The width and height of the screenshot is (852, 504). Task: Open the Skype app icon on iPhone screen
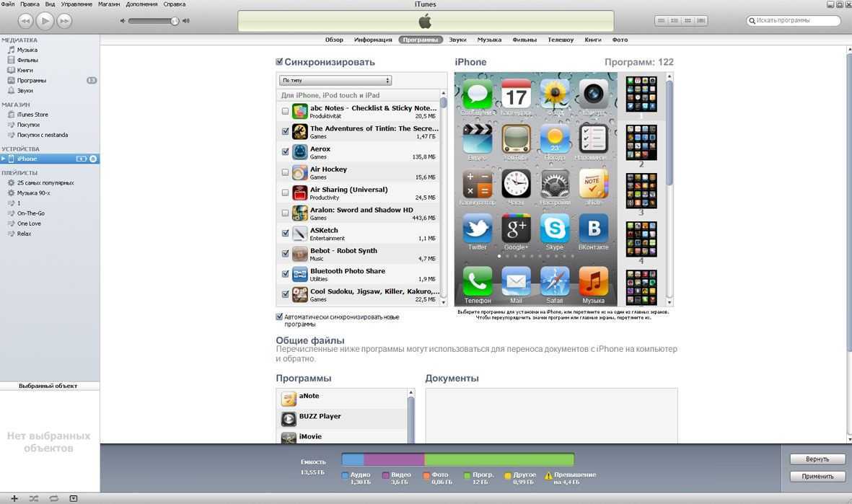pyautogui.click(x=555, y=228)
